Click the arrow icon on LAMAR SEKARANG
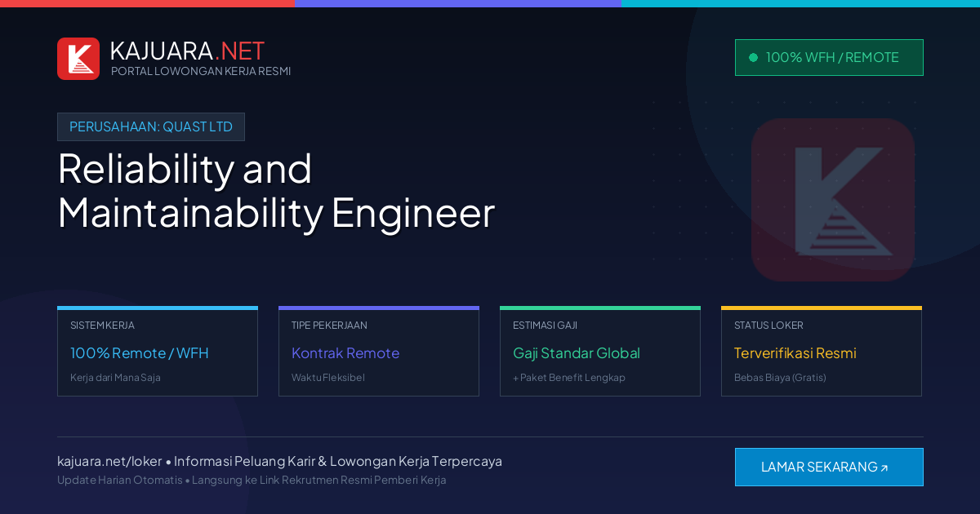The height and width of the screenshot is (514, 980). pos(884,468)
